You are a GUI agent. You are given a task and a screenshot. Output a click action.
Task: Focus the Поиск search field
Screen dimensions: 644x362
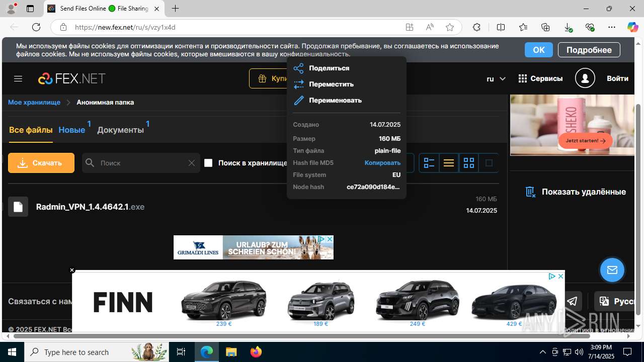click(x=141, y=163)
